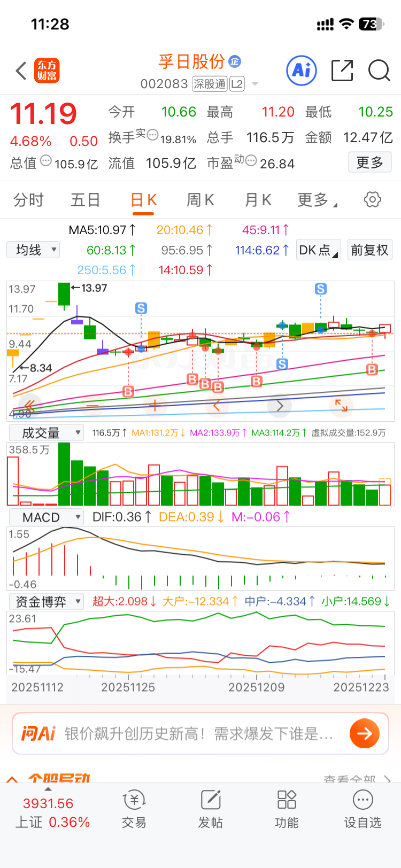Switch to the 月K tab
Viewport: 401px width, 868px height.
(258, 200)
